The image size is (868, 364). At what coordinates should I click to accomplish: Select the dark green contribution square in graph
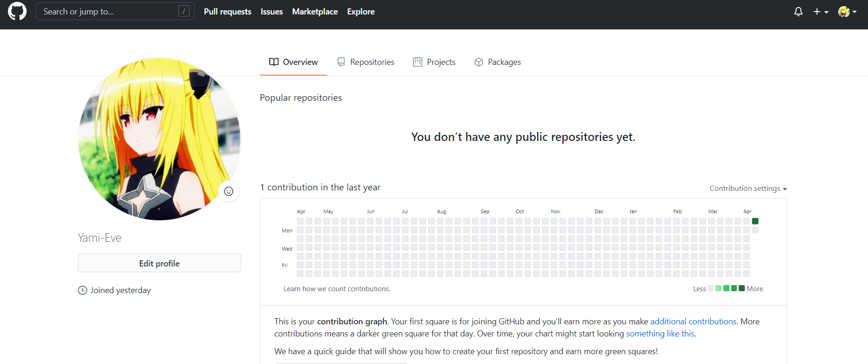(x=755, y=221)
